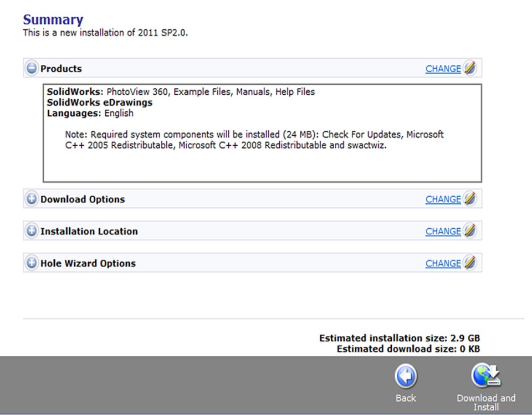This screenshot has width=532, height=415.
Task: Click CHANGE link for Products
Action: pyautogui.click(x=443, y=69)
